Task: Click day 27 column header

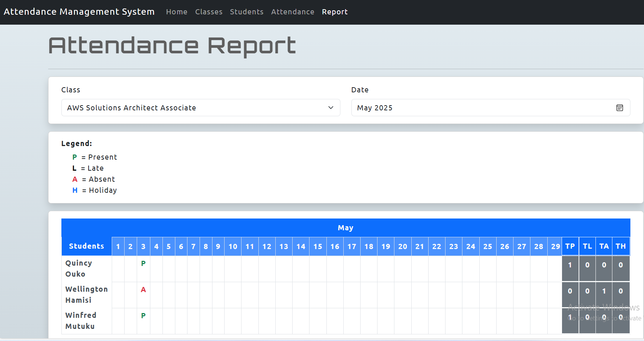Action: click(x=522, y=246)
